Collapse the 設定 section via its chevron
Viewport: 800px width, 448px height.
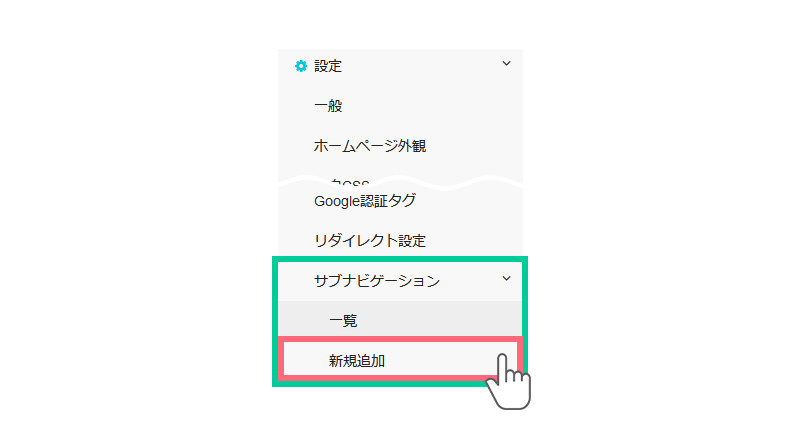[x=506, y=63]
